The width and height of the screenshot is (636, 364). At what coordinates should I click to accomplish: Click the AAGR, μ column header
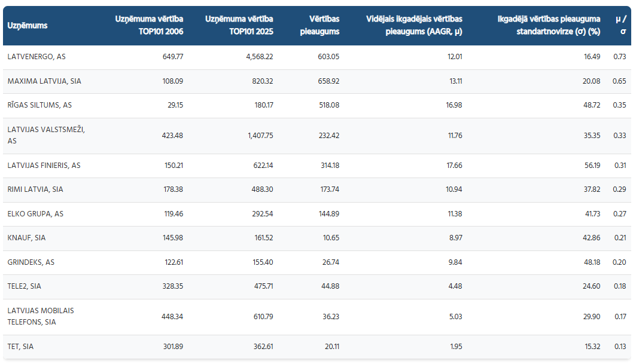[414, 26]
